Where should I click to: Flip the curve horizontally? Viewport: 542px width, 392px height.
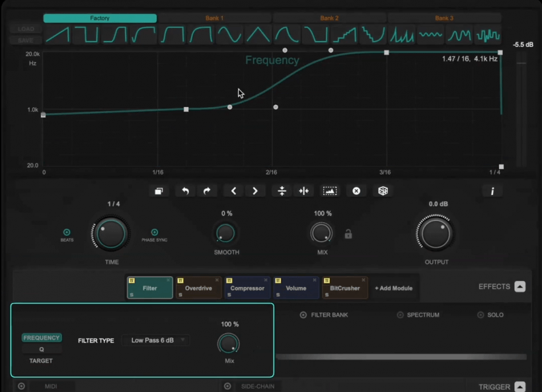pyautogui.click(x=303, y=191)
